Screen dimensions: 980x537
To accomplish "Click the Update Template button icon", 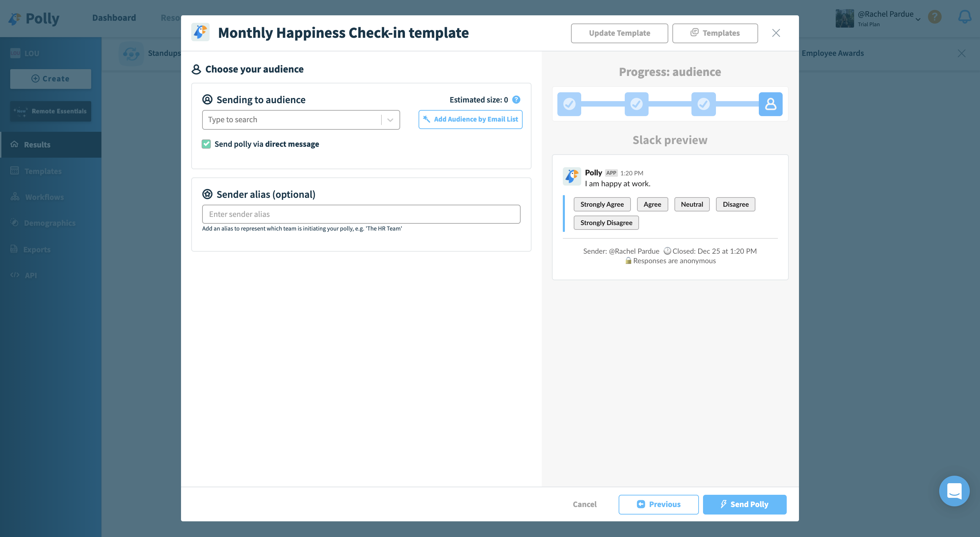I will 619,32.
